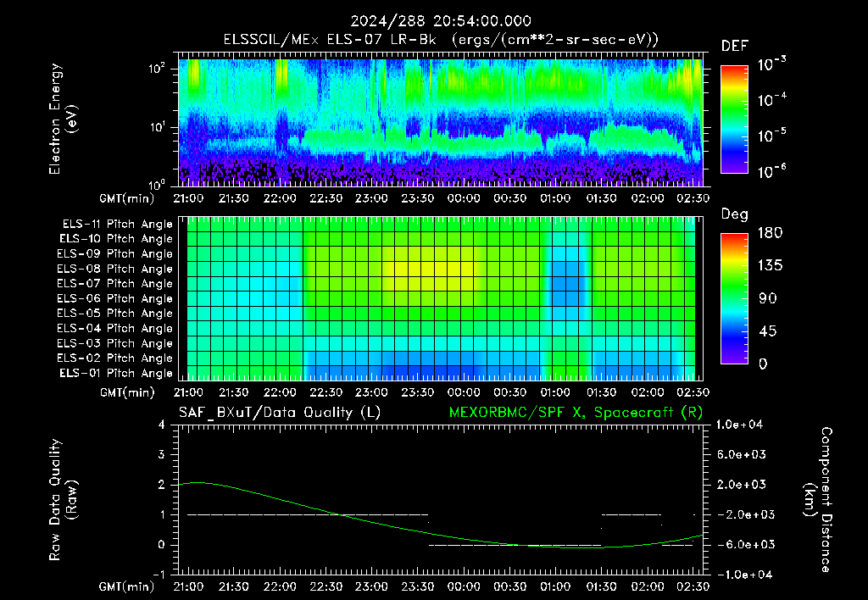
Task: Click the 23:00 tick on the spectrogram time axis
Action: pyautogui.click(x=371, y=198)
